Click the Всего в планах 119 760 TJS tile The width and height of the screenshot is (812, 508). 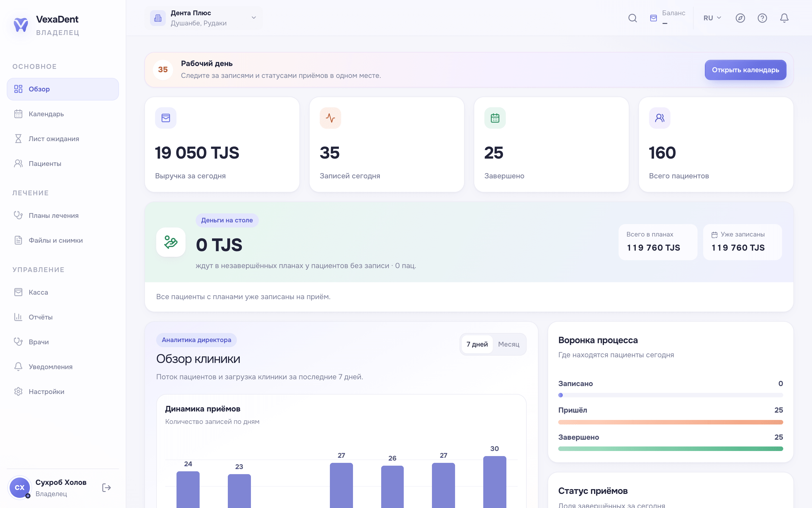click(x=658, y=242)
